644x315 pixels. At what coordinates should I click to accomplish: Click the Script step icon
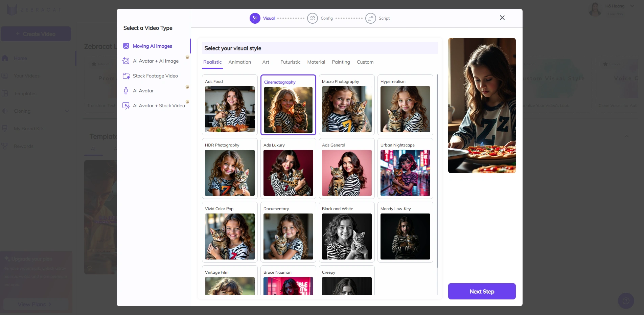coord(371,18)
